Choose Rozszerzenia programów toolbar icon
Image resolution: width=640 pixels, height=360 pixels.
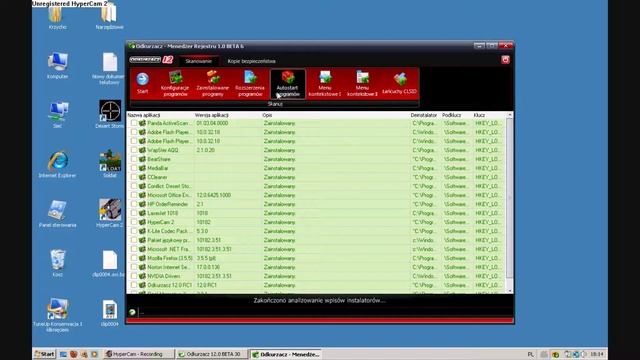pyautogui.click(x=250, y=84)
